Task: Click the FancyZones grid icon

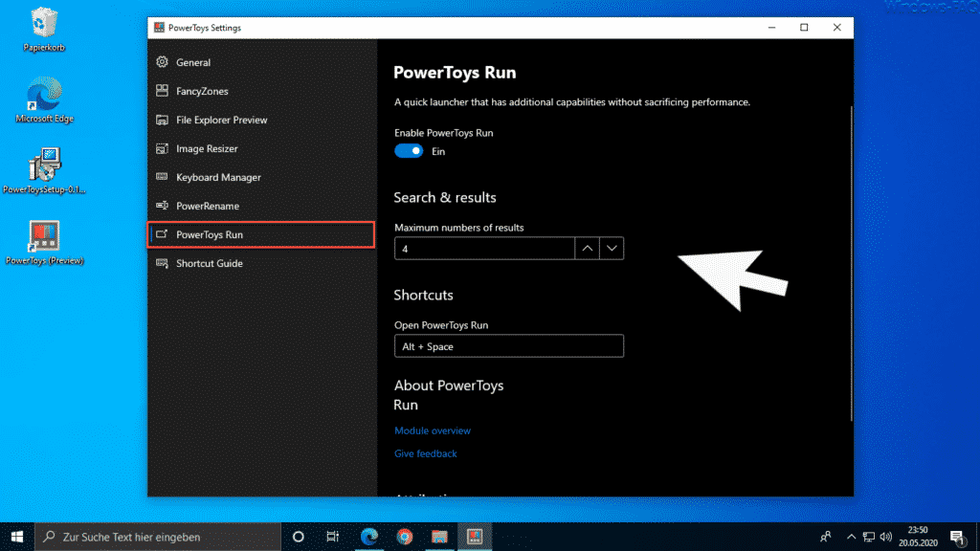Action: pos(163,91)
